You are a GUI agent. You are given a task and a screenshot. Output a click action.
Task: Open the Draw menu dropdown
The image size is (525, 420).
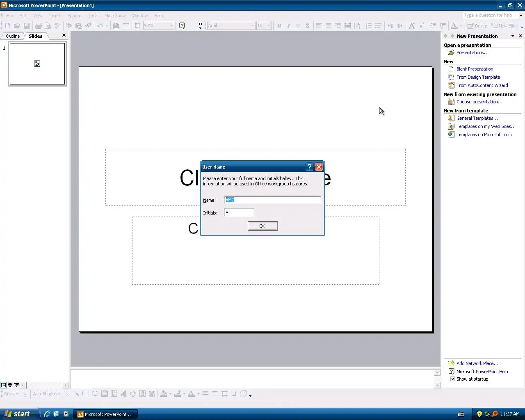(x=11, y=394)
